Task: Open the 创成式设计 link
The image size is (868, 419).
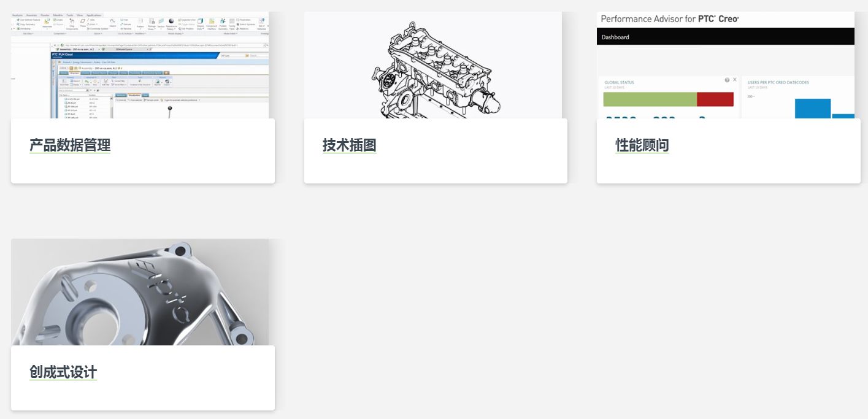Action: 63,372
